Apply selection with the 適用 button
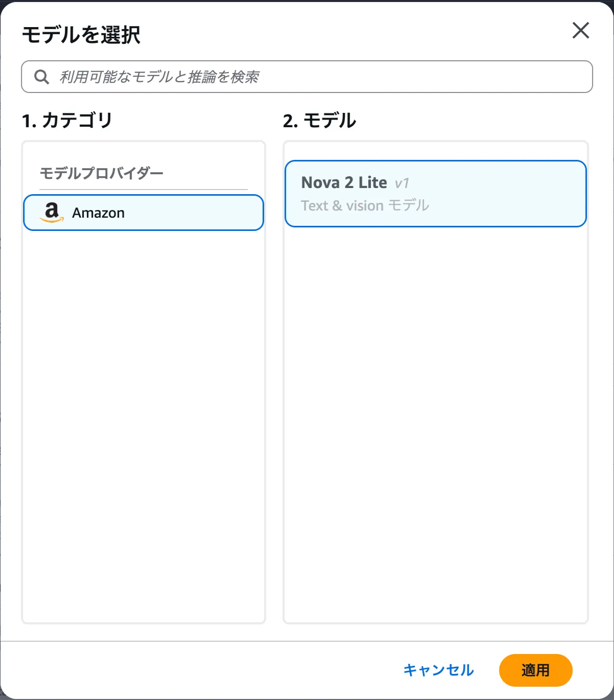 click(x=535, y=670)
